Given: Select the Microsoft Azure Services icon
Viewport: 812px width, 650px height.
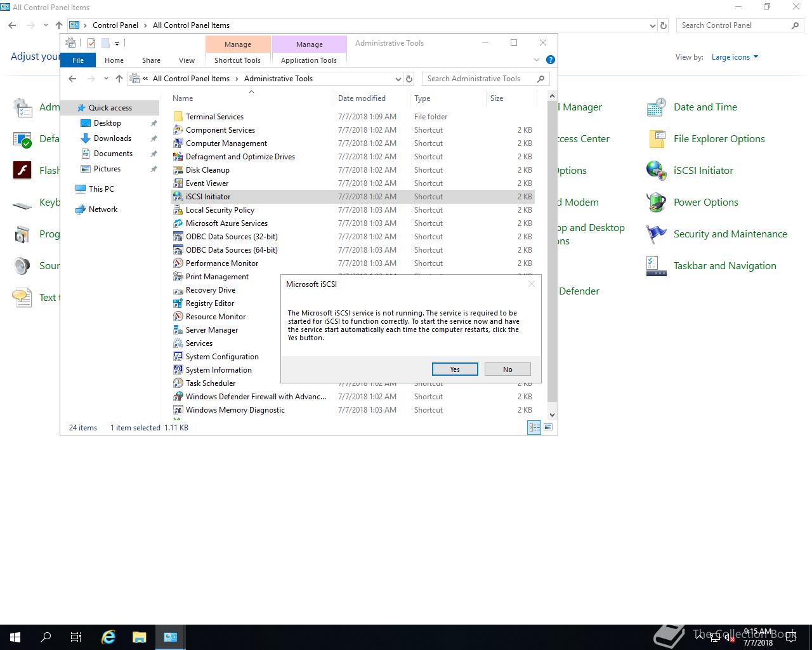Looking at the screenshot, I should 178,223.
